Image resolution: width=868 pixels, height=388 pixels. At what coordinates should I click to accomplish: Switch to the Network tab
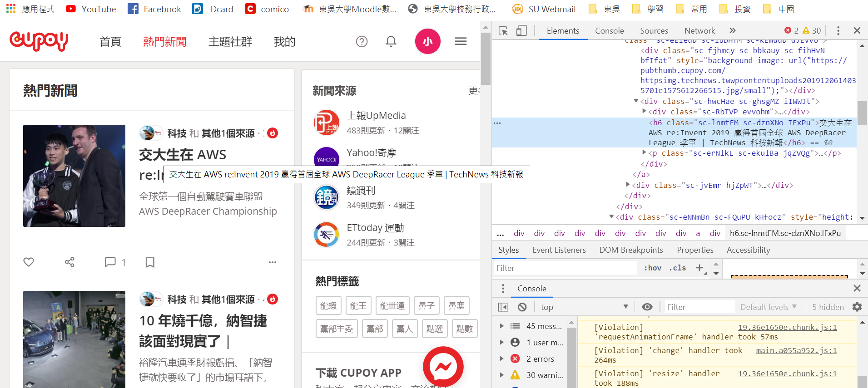(699, 30)
